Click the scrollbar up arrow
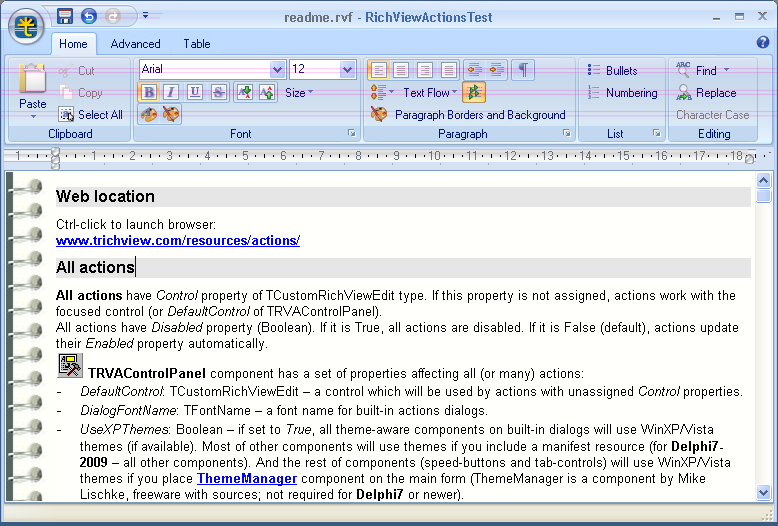The height and width of the screenshot is (526, 778). [x=763, y=180]
